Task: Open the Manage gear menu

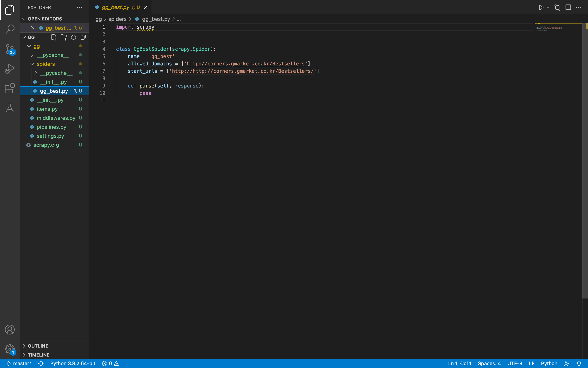Action: pos(10,349)
